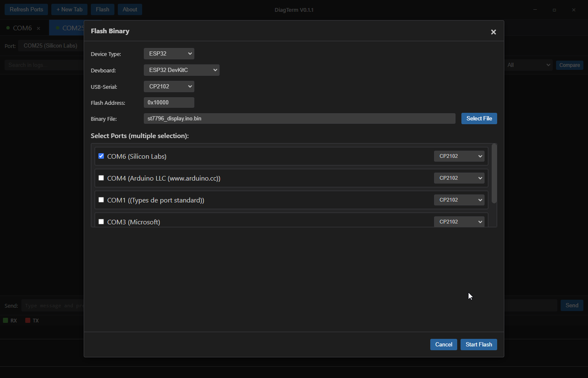Open the Device Type dropdown
The width and height of the screenshot is (588, 378).
[x=169, y=53]
